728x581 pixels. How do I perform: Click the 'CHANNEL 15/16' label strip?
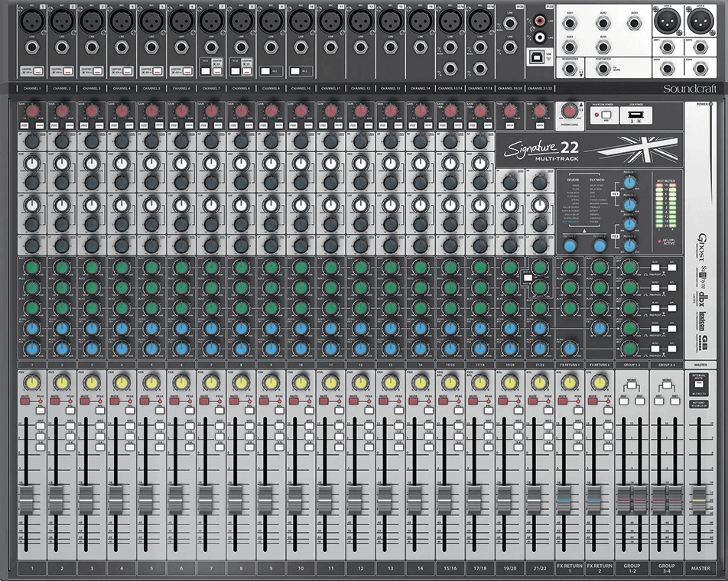point(450,88)
